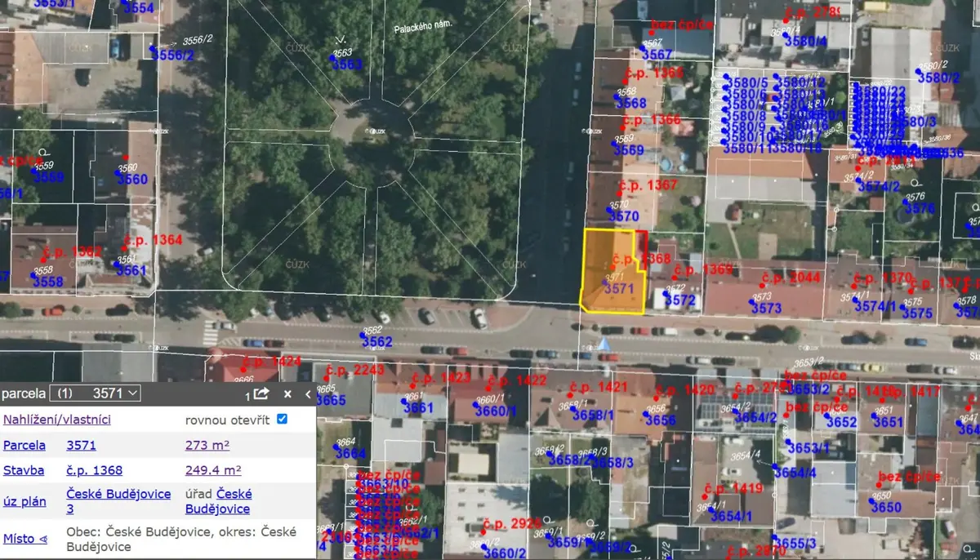The height and width of the screenshot is (560, 980).
Task: Close the parcela info panel
Action: tap(287, 393)
